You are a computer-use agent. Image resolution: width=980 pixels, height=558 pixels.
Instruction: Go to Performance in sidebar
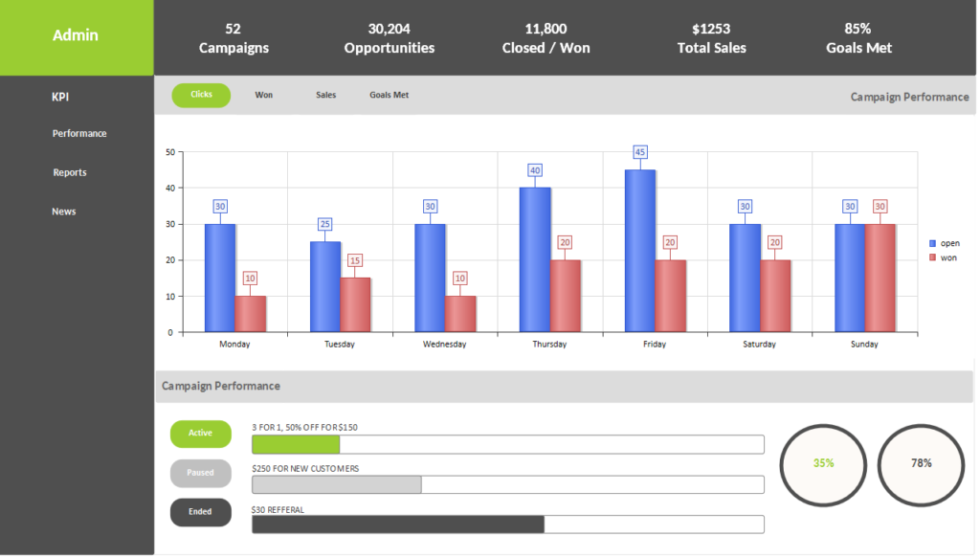coord(79,134)
